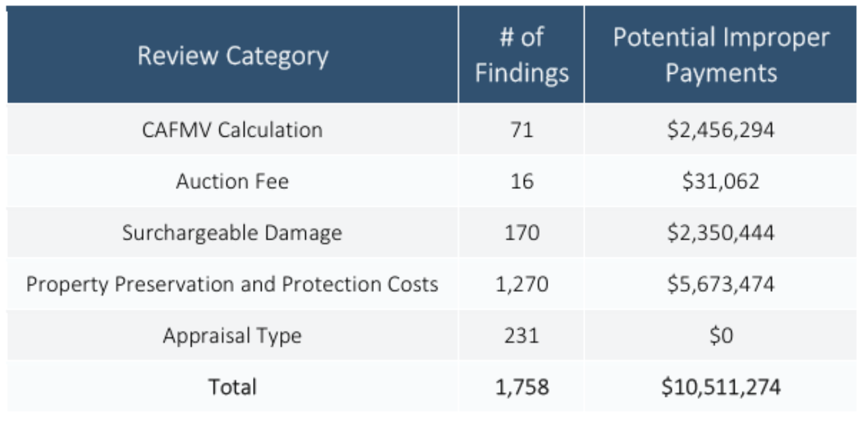Click the $31,062 payment cell

coord(721,181)
